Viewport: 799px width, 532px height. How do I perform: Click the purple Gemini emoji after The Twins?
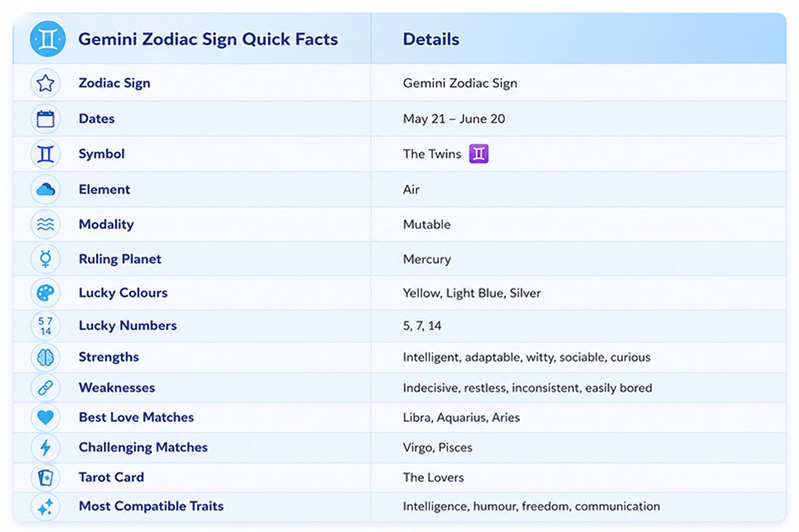click(479, 154)
